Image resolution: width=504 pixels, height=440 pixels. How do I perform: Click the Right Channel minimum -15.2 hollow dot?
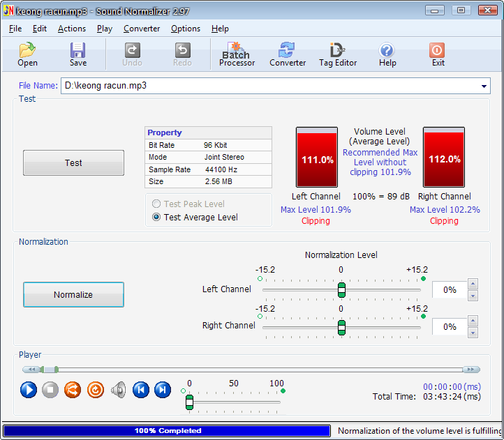(x=260, y=317)
